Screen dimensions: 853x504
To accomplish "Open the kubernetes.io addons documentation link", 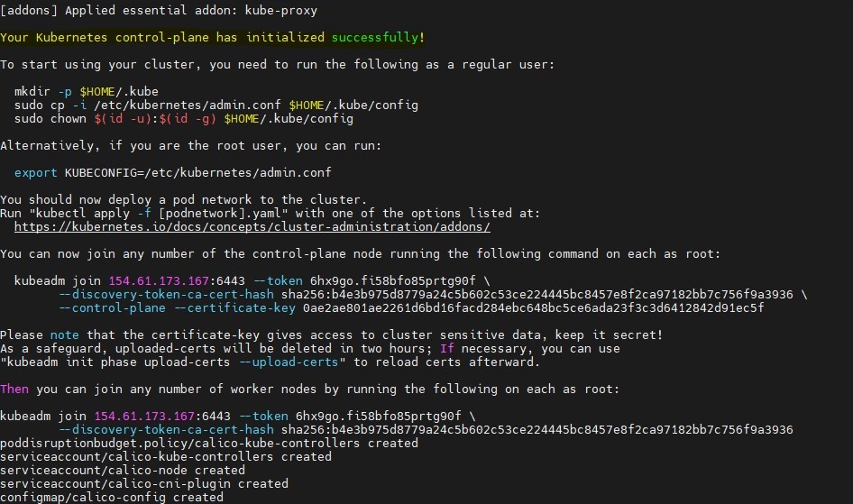I will [252, 226].
